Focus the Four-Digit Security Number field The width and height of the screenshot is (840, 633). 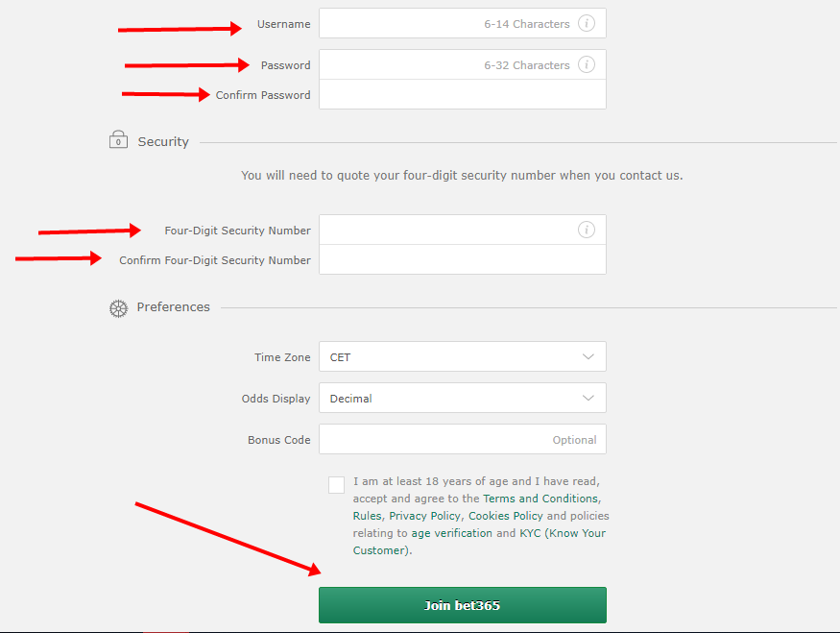point(463,230)
